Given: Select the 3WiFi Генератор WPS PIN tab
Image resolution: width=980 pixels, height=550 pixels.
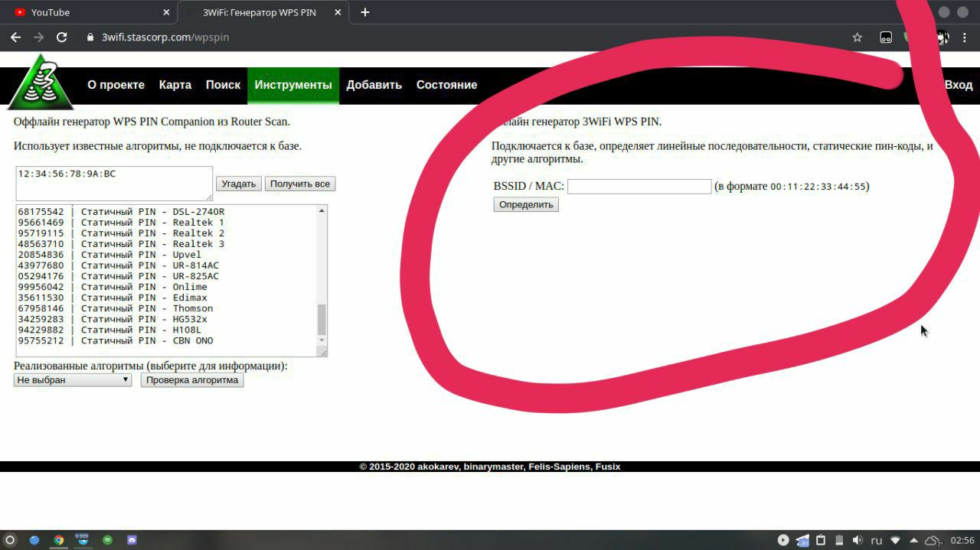Looking at the screenshot, I should pos(263,12).
